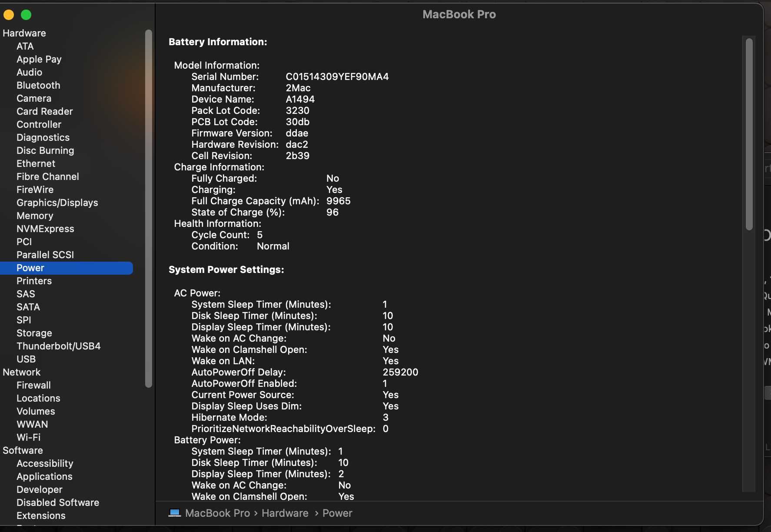
Task: Select Printers in the sidebar
Action: point(34,281)
